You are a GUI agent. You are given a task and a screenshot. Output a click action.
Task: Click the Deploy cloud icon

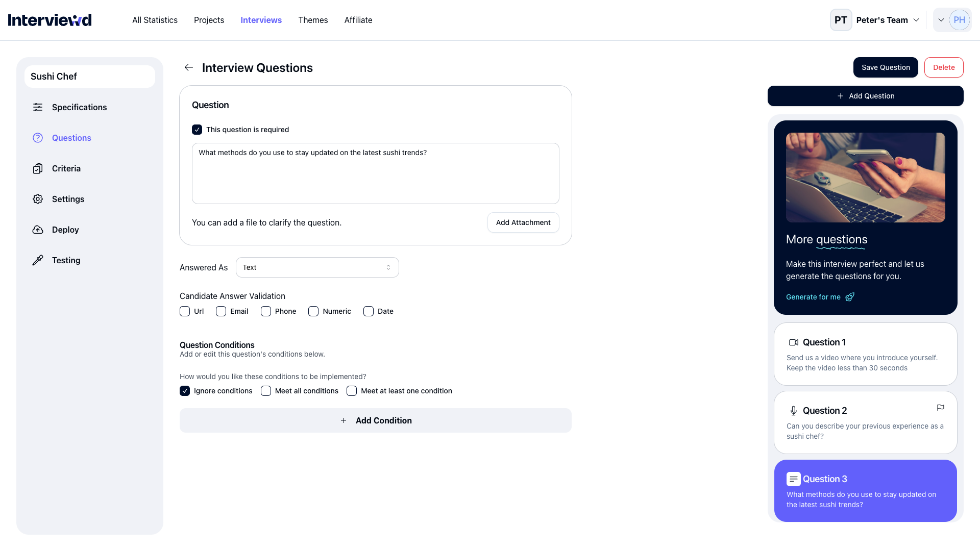(38, 230)
